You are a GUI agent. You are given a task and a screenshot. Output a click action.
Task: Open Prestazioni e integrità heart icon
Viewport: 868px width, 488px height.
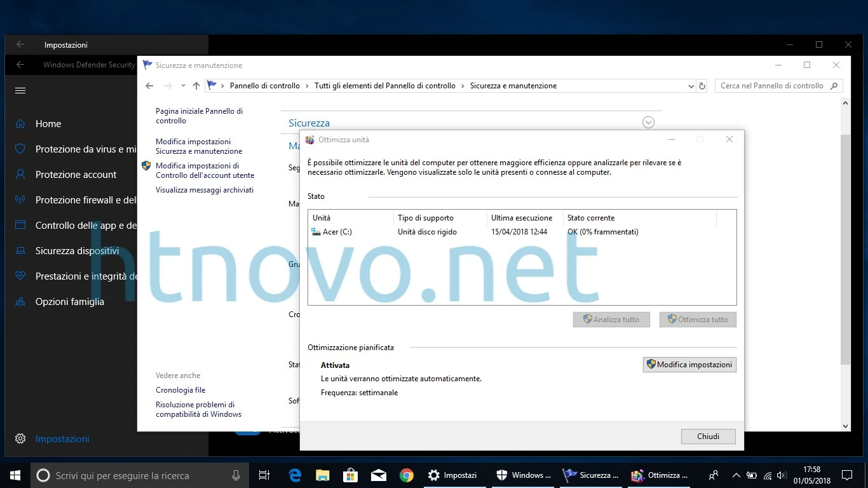click(20, 276)
